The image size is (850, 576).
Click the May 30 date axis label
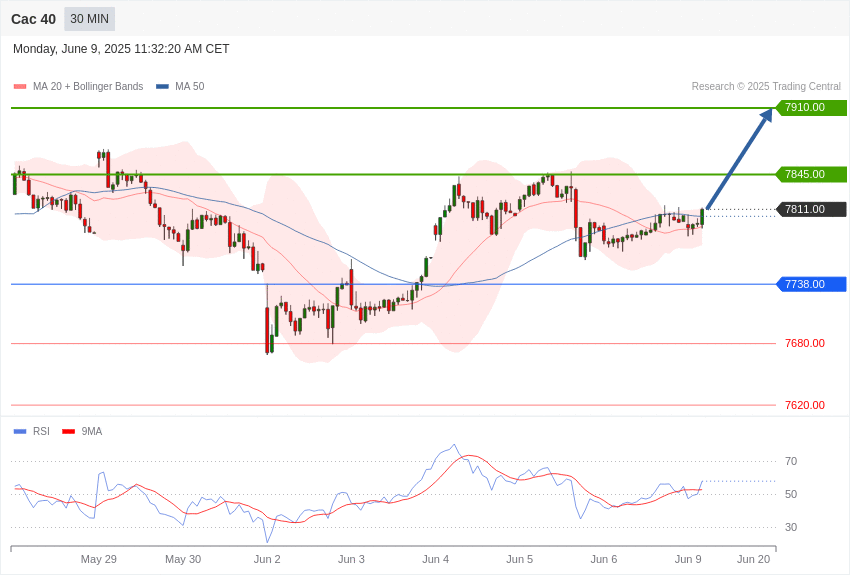point(183,559)
